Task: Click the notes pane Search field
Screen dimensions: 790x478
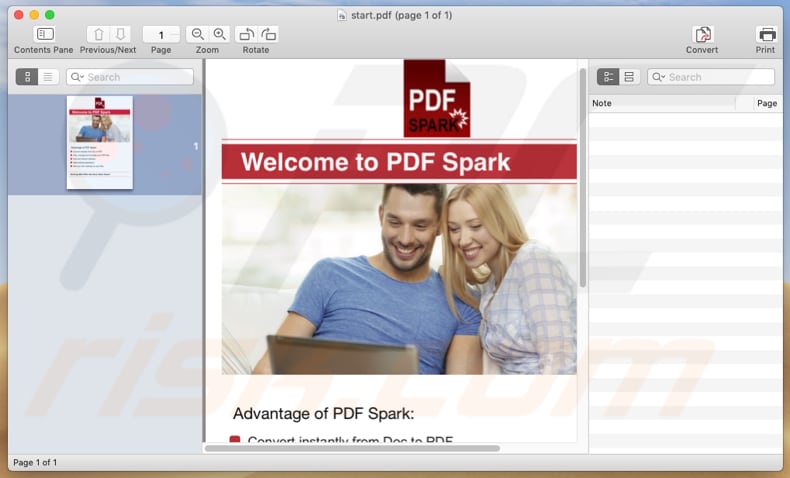Action: pyautogui.click(x=711, y=77)
